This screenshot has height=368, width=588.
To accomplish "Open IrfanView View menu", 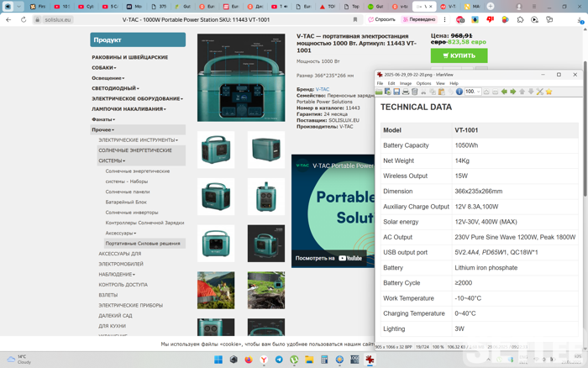I will tap(440, 83).
